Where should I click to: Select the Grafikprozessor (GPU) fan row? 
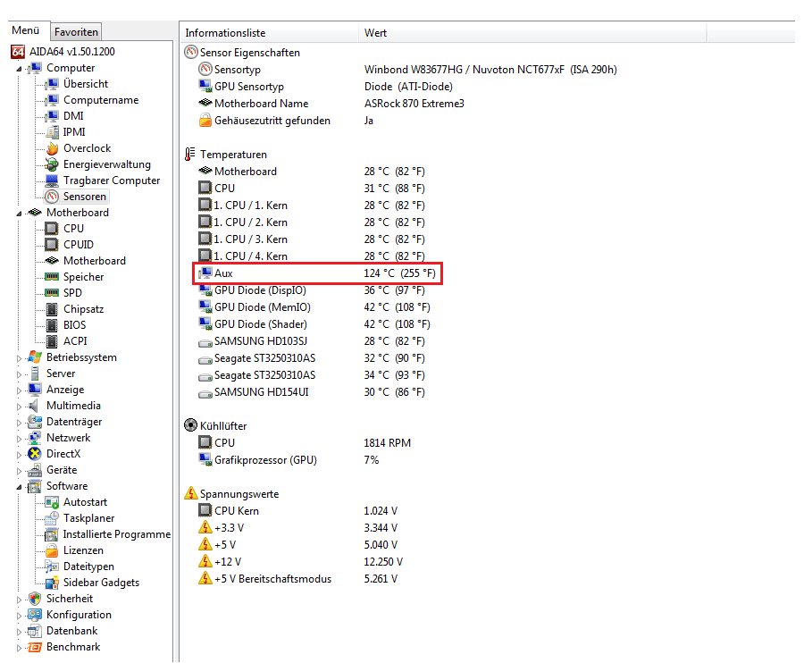click(289, 460)
